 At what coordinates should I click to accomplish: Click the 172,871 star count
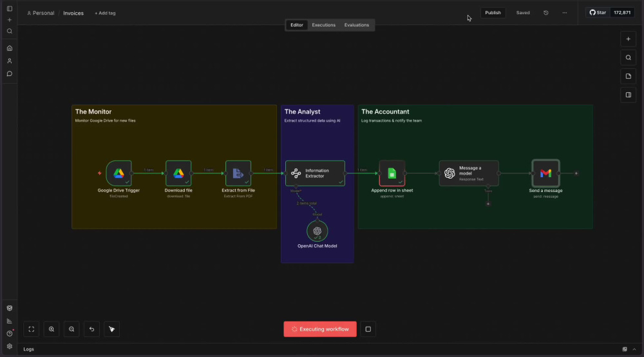tap(622, 13)
